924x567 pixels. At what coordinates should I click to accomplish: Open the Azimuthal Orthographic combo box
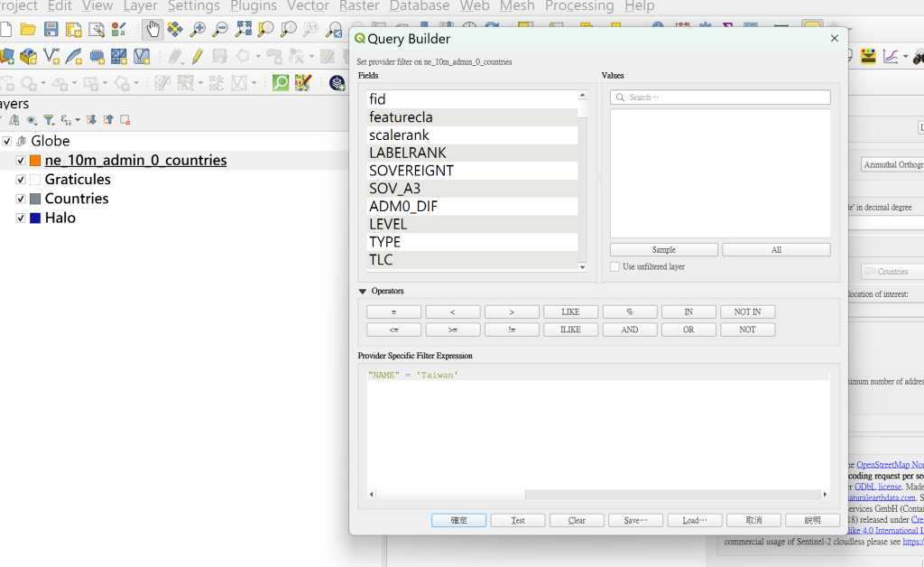tap(892, 165)
